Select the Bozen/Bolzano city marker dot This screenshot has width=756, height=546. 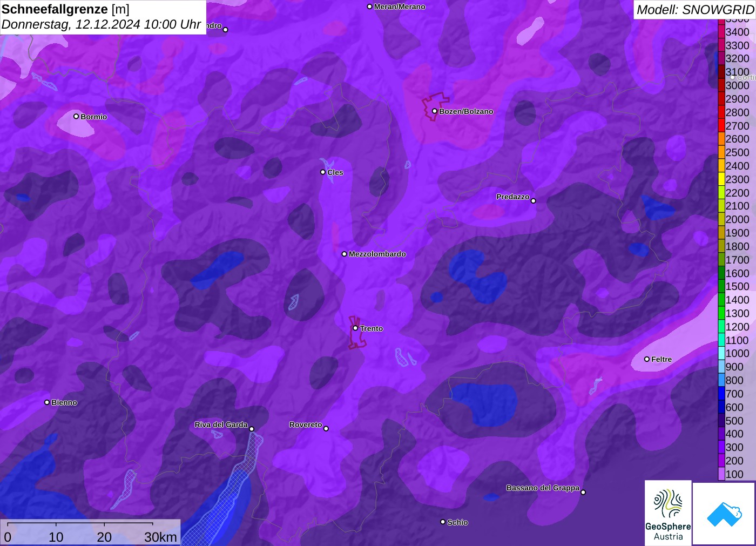(x=434, y=111)
